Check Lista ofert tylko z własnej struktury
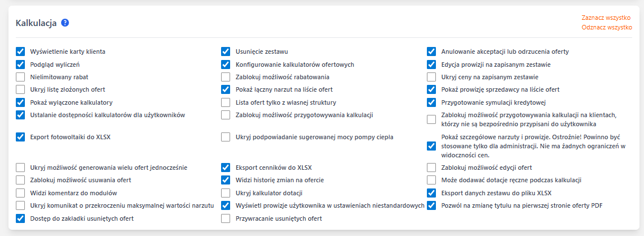Image resolution: width=644 pixels, height=236 pixels. [x=226, y=102]
